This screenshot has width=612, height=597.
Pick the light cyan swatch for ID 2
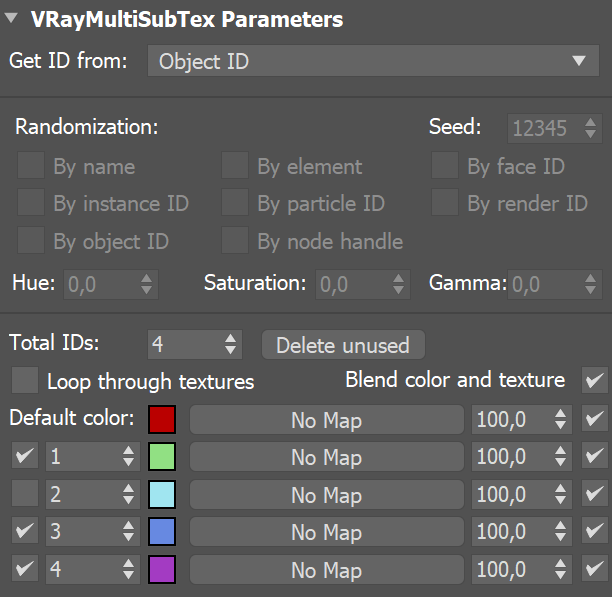[161, 495]
